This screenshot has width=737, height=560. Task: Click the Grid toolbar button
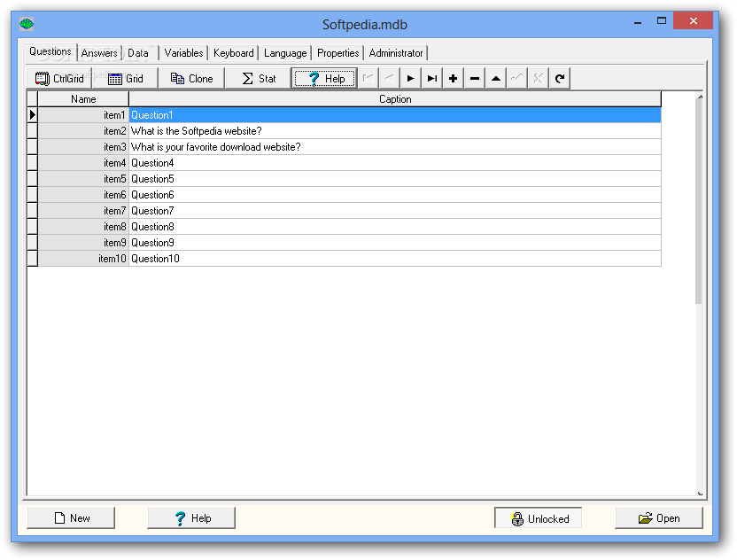[x=125, y=79]
